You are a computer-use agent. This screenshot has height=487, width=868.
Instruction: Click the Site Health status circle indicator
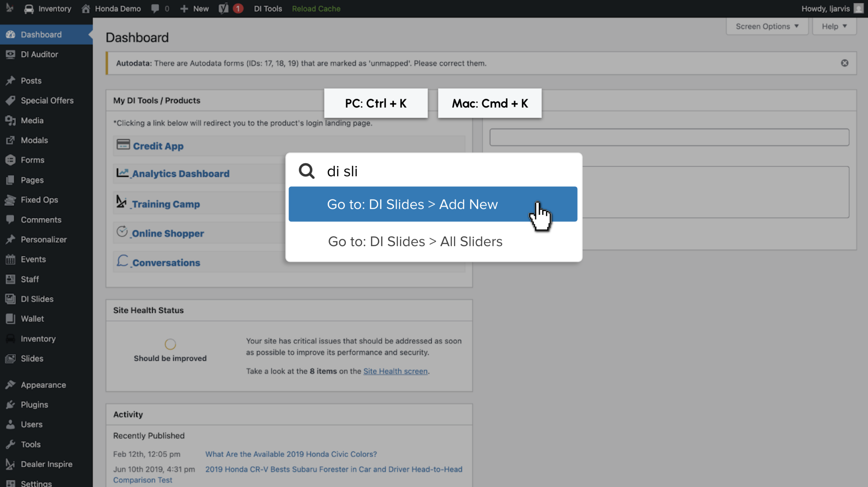pos(170,344)
